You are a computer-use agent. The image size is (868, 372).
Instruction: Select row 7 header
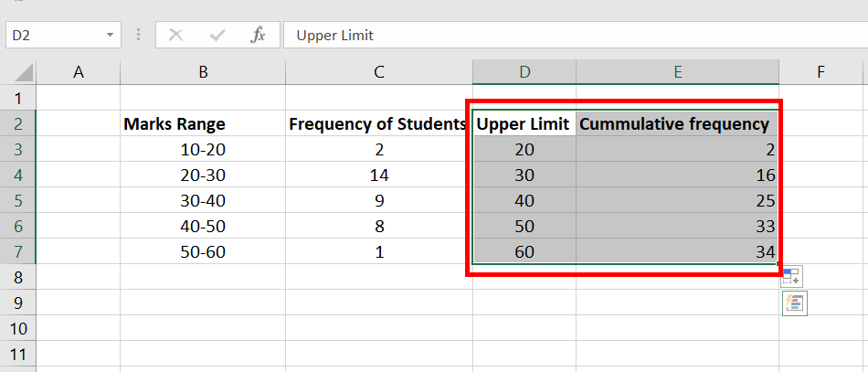[x=18, y=251]
